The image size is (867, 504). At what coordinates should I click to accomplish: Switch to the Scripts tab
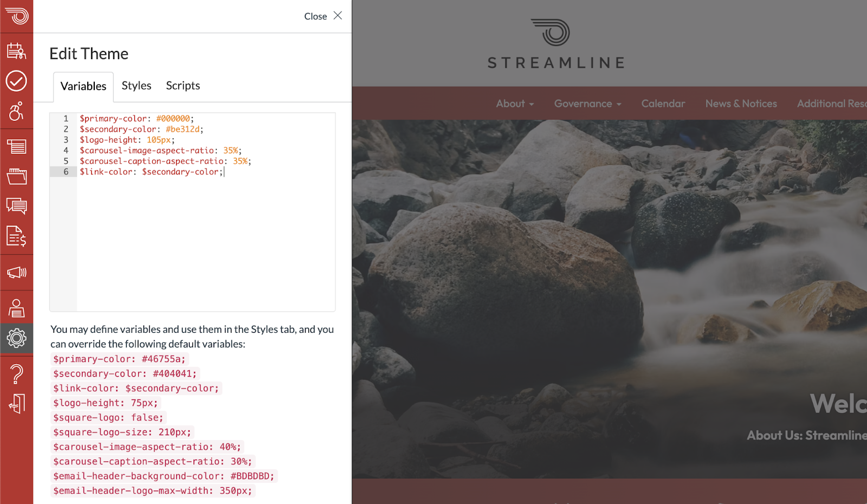pyautogui.click(x=183, y=86)
